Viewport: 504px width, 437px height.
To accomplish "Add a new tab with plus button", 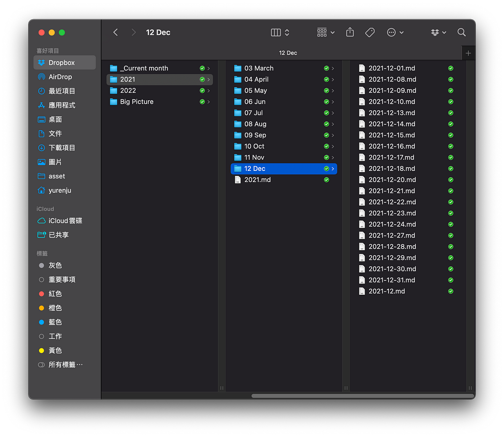I will pos(468,53).
